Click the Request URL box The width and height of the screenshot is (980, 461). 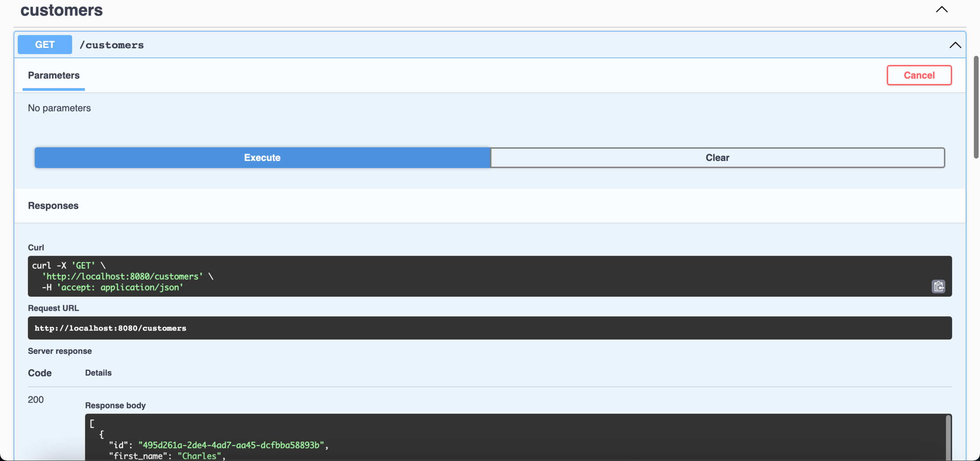point(490,328)
